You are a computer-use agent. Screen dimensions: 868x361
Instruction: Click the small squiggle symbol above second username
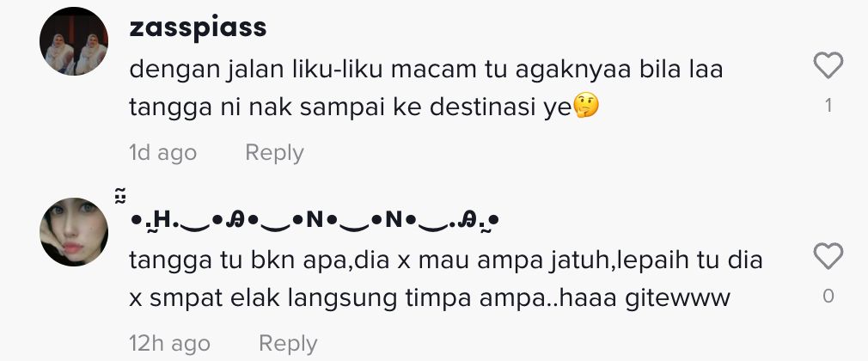coord(120,196)
